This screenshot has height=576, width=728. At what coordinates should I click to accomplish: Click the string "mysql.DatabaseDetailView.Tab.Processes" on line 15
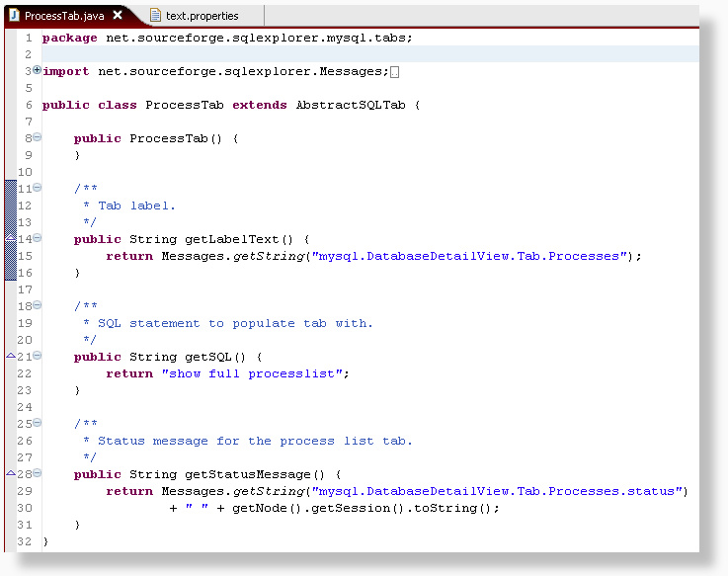pos(469,256)
